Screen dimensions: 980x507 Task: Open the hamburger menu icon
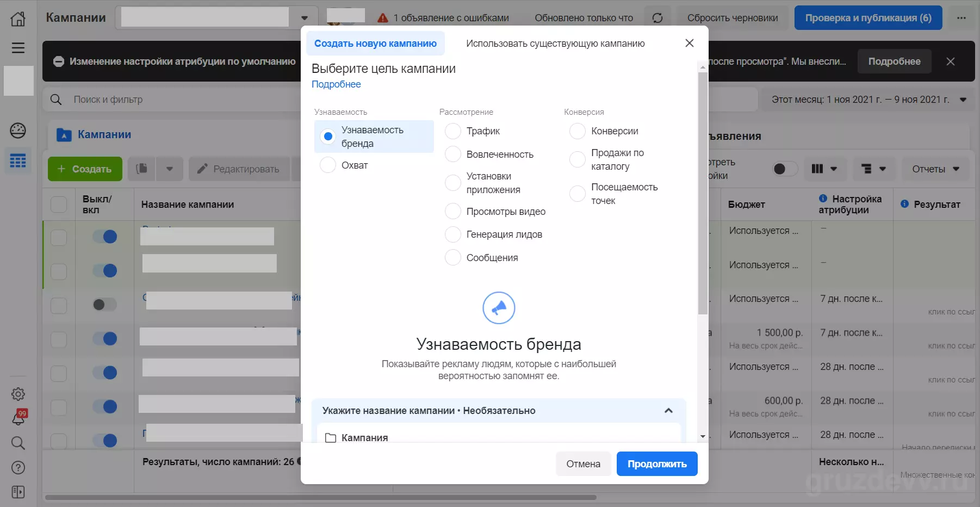pos(18,48)
